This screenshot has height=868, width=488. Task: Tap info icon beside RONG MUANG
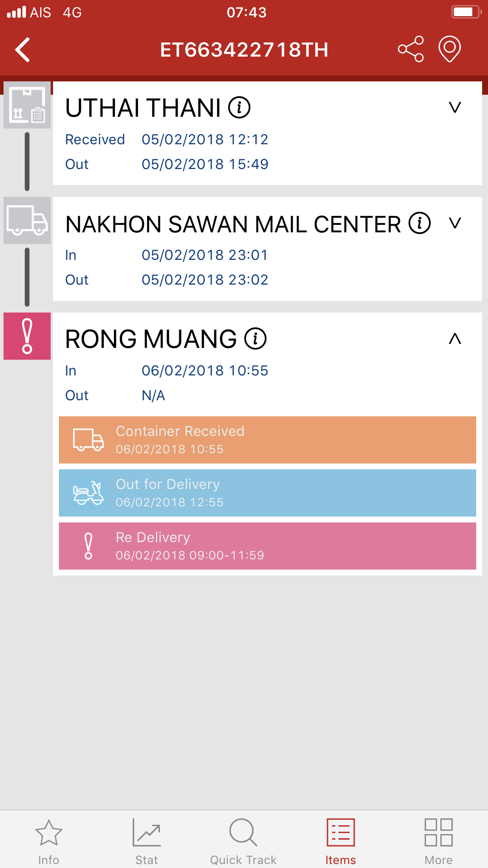(x=256, y=338)
